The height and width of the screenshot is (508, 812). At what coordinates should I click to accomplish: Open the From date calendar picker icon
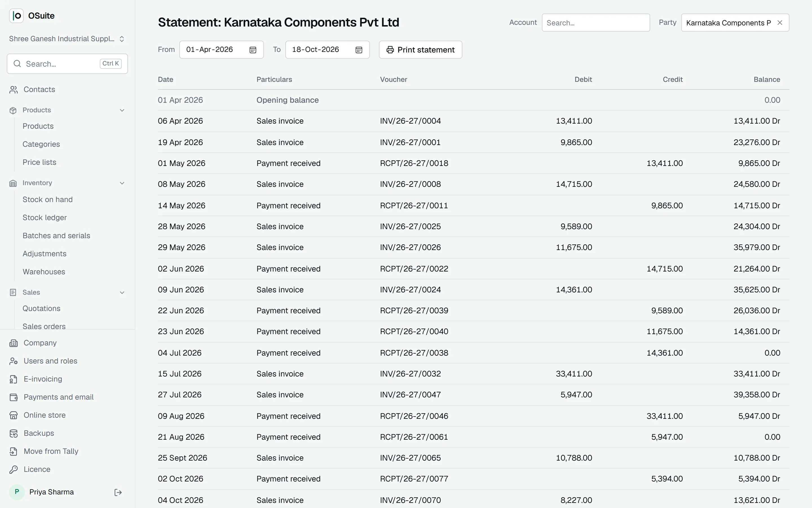[253, 50]
